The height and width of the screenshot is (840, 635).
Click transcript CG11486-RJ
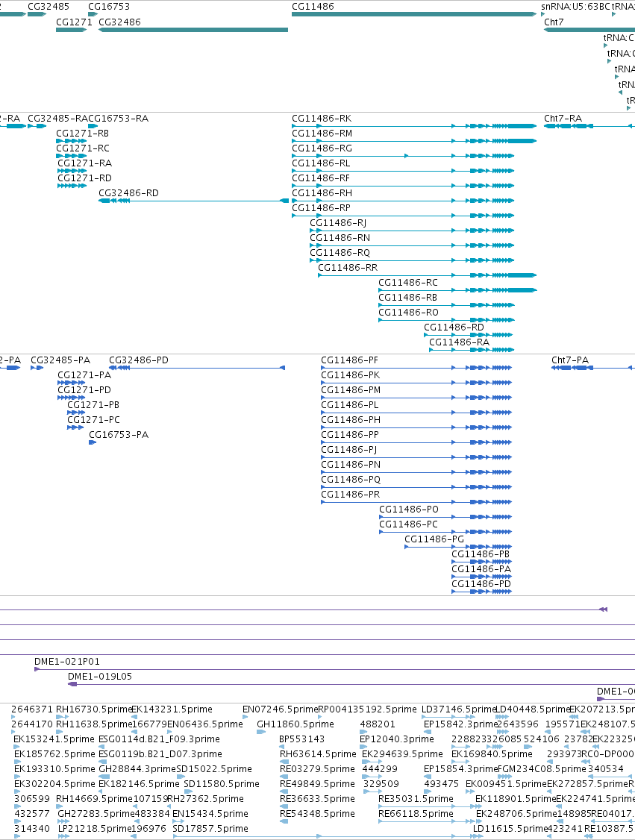point(338,223)
